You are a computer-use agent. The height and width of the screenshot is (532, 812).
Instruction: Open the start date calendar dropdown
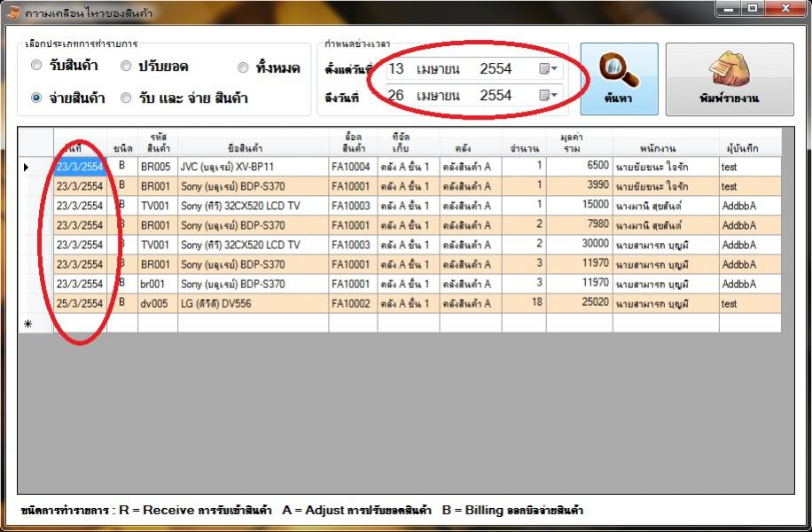549,68
